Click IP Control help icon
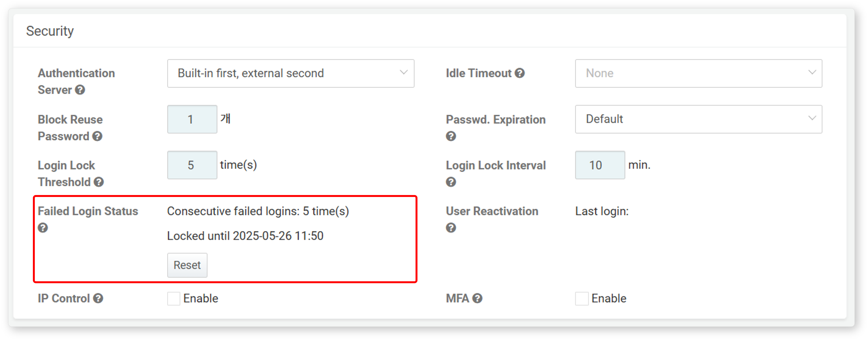This screenshot has height=340, width=868. (x=98, y=299)
